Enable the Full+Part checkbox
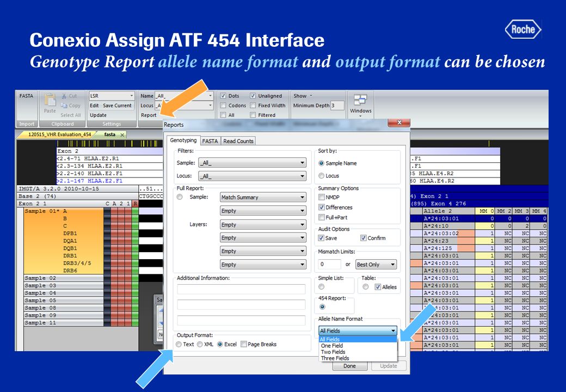This screenshot has height=392, width=566. point(322,217)
